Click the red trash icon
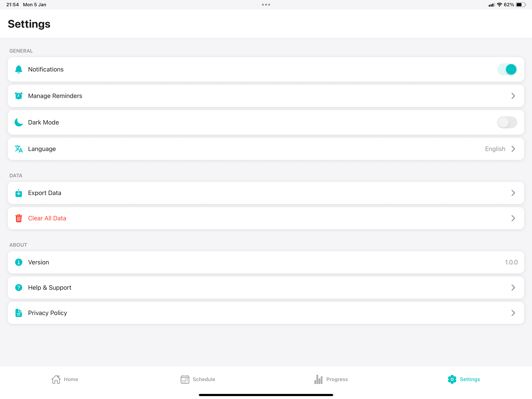 point(18,218)
